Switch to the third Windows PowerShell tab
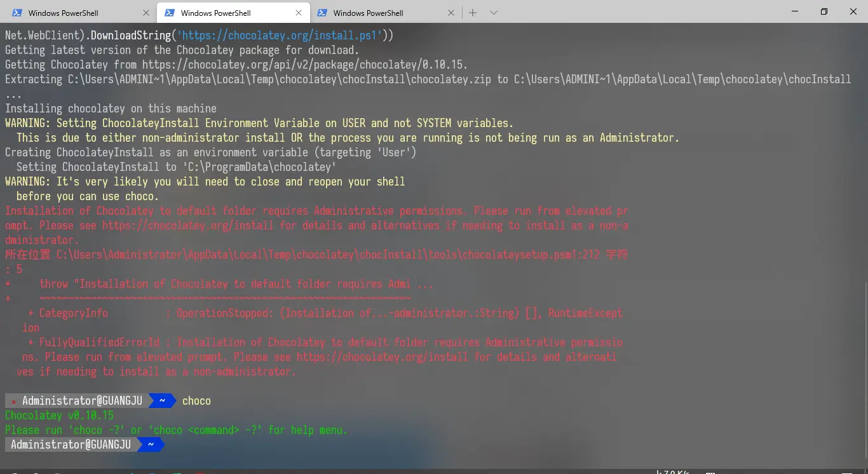The width and height of the screenshot is (868, 474). [386, 13]
